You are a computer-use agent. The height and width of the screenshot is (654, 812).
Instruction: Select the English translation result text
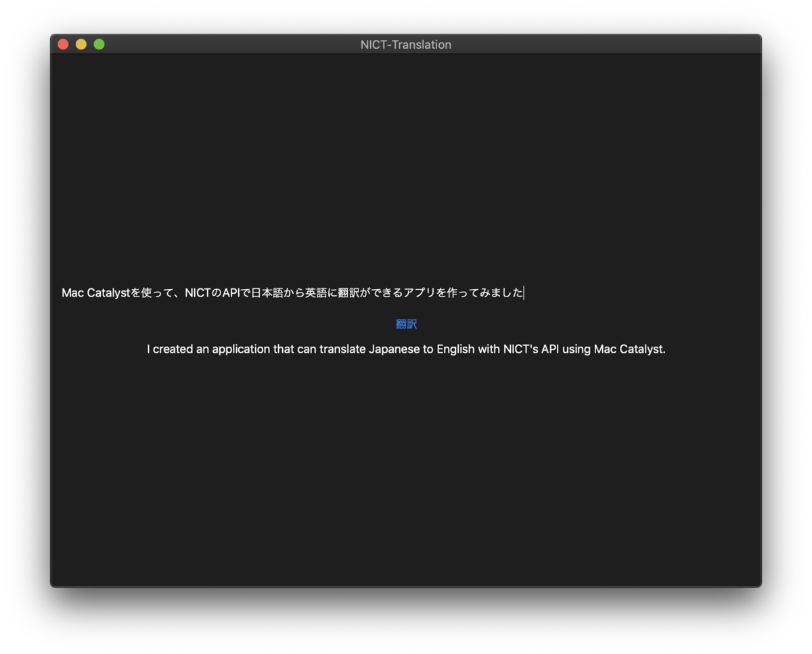[x=406, y=349]
